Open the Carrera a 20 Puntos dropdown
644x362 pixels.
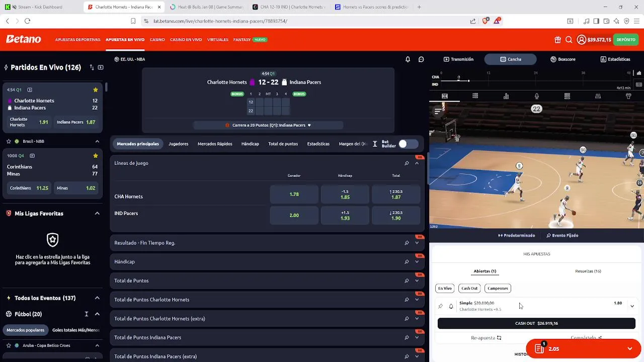[x=268, y=125]
